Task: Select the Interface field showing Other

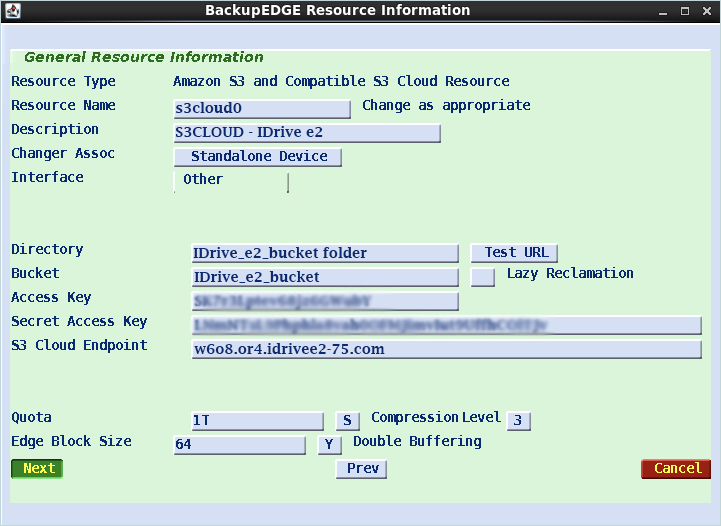Action: click(231, 181)
